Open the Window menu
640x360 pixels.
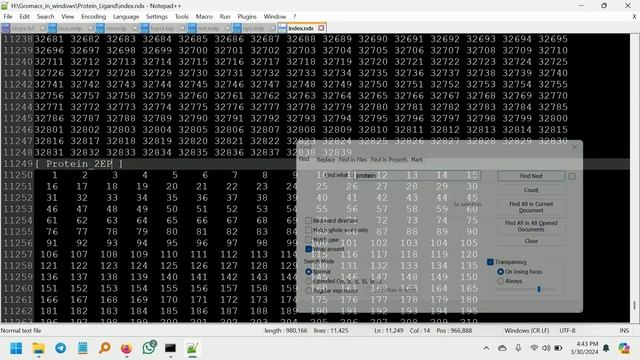click(275, 17)
